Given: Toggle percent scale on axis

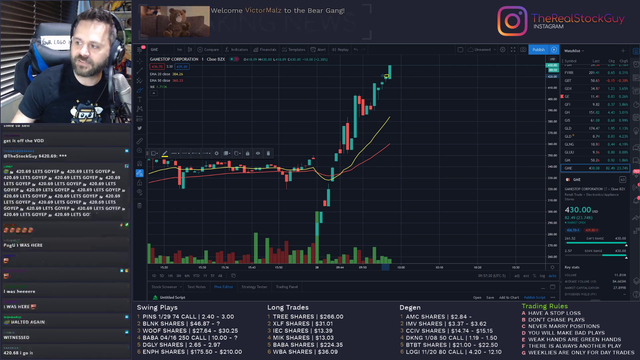Looking at the screenshot, I should (x=534, y=276).
